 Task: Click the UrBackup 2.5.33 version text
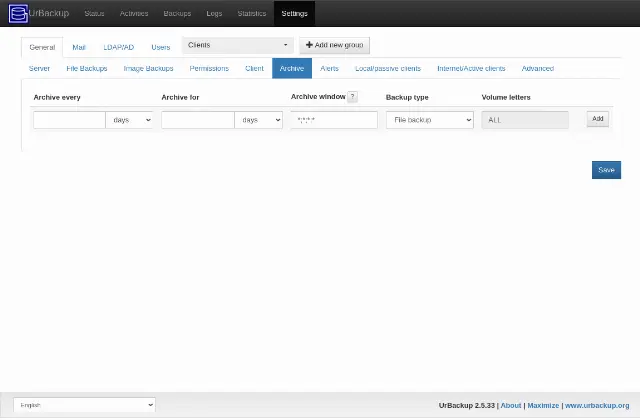[x=467, y=405]
